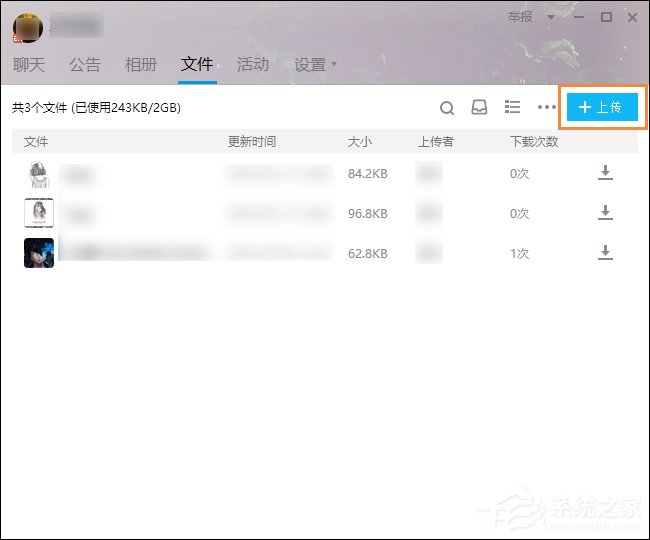650x540 pixels.
Task: Open the file inbox tray icon
Action: (479, 107)
